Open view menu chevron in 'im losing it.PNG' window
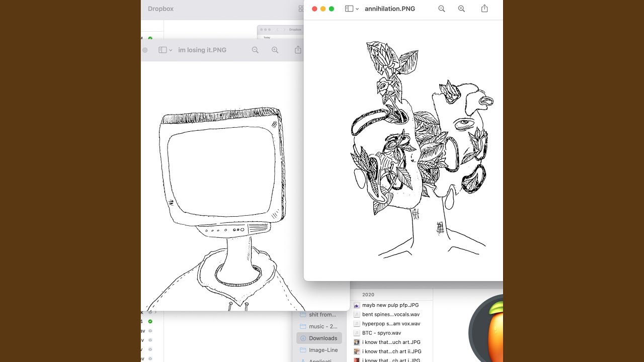 click(x=171, y=50)
